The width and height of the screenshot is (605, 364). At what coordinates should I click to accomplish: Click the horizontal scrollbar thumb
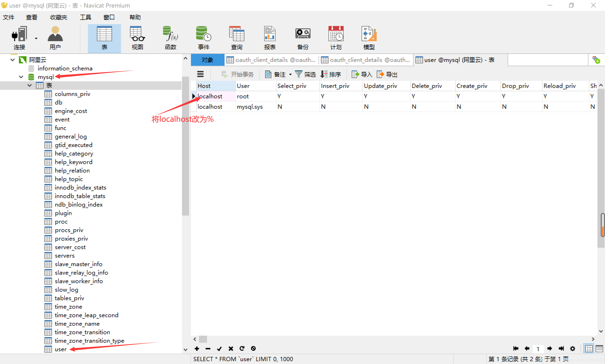[x=203, y=339]
